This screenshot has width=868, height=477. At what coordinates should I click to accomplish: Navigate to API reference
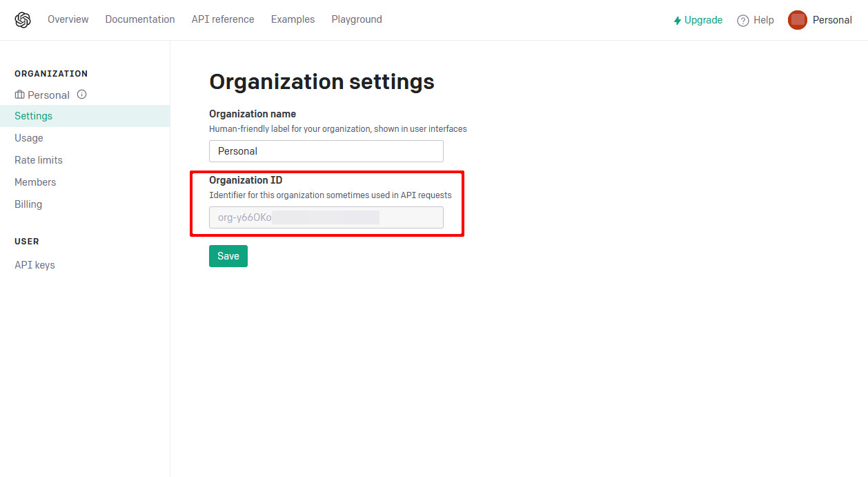[x=223, y=19]
